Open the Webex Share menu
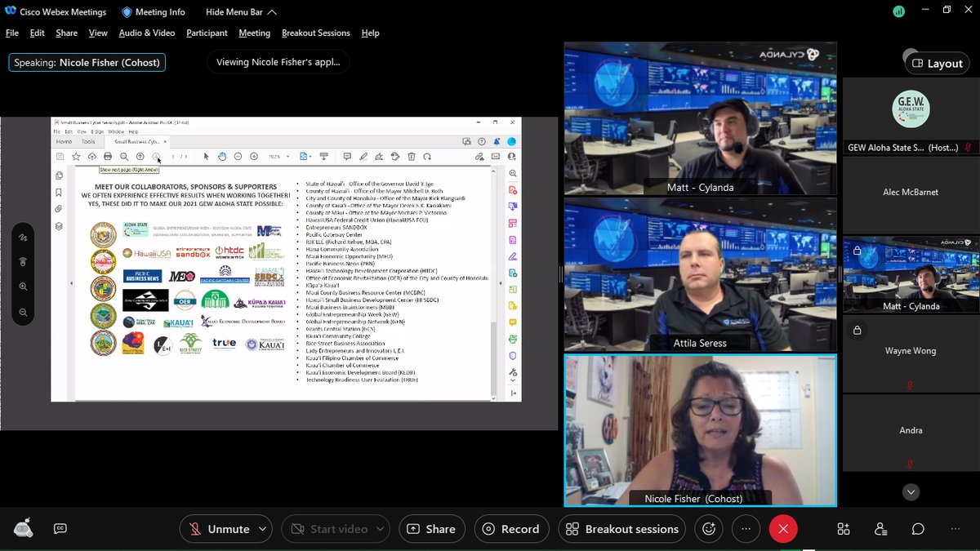The image size is (980, 551). coord(67,33)
